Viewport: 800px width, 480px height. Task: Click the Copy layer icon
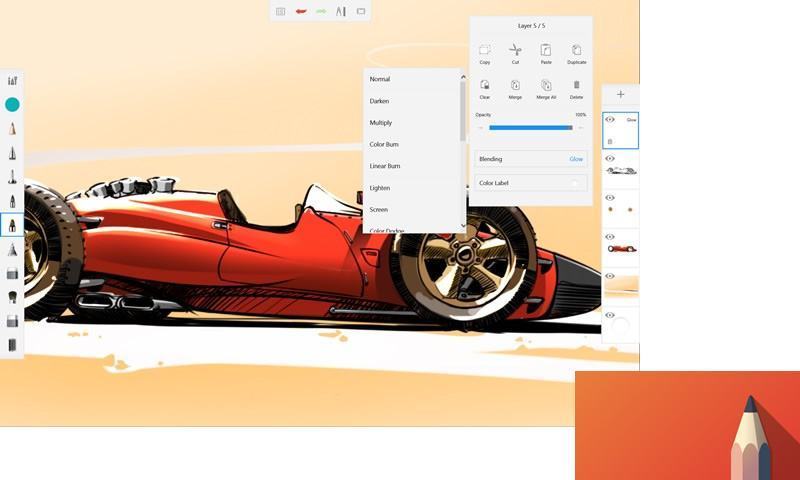485,50
